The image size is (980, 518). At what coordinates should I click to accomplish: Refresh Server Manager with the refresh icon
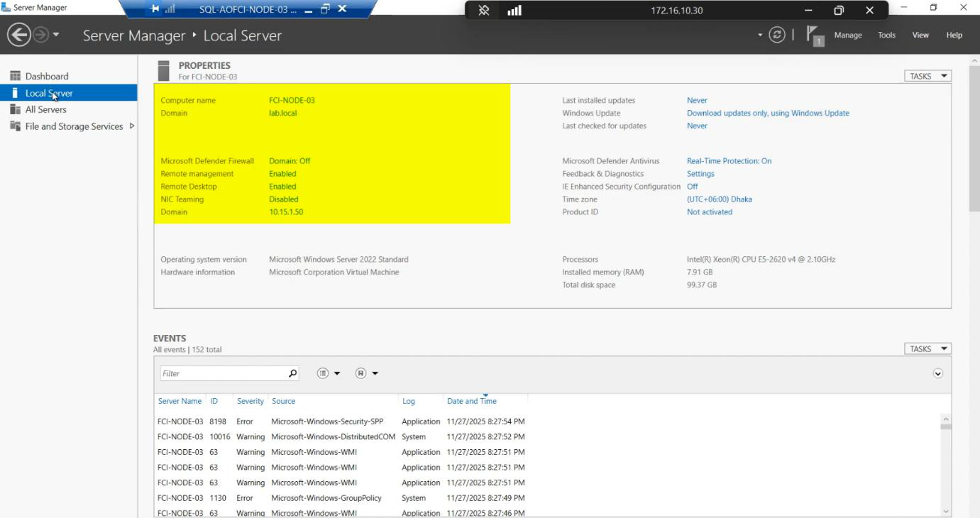tap(777, 35)
